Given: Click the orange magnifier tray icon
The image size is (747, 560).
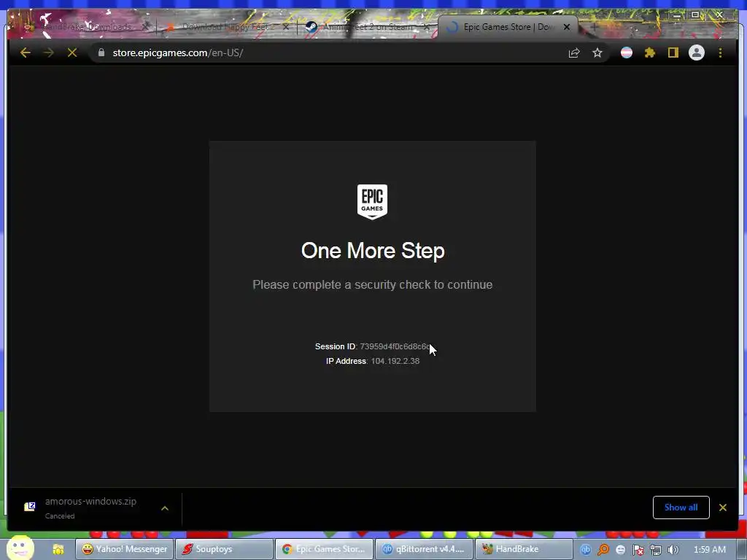Looking at the screenshot, I should coord(603,550).
